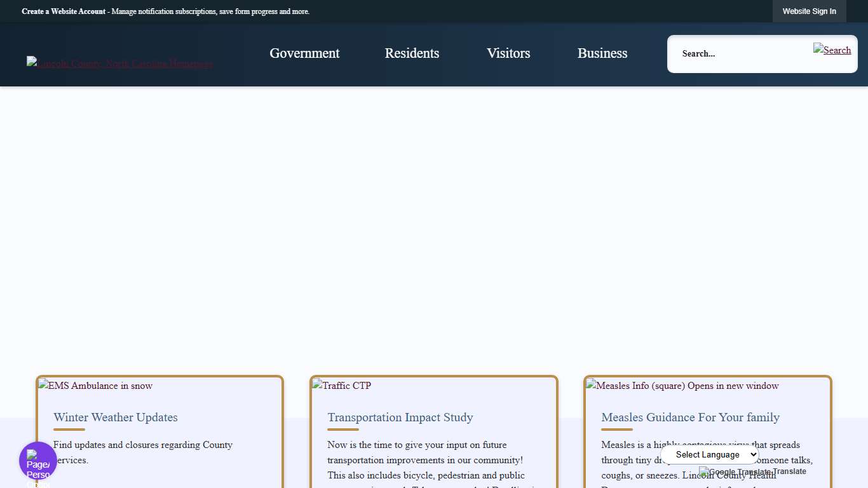Click the Website Sign In button
This screenshot has height=488, width=868.
[809, 11]
